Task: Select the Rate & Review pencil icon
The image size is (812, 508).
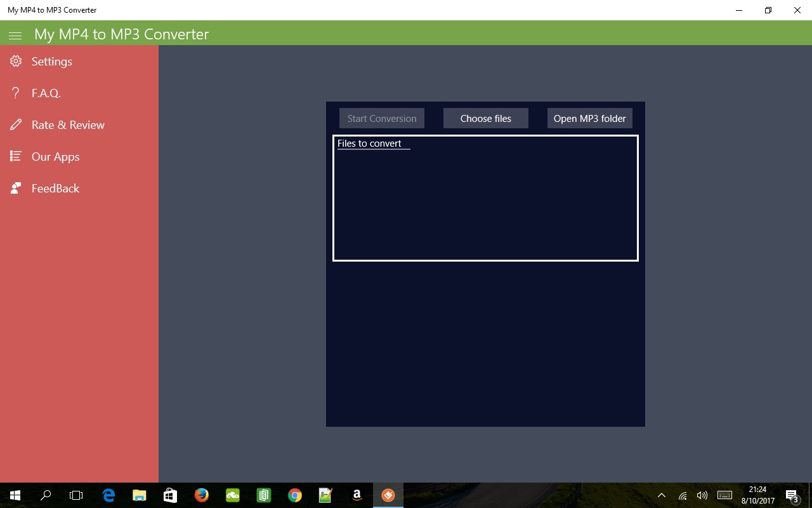Action: click(x=15, y=124)
